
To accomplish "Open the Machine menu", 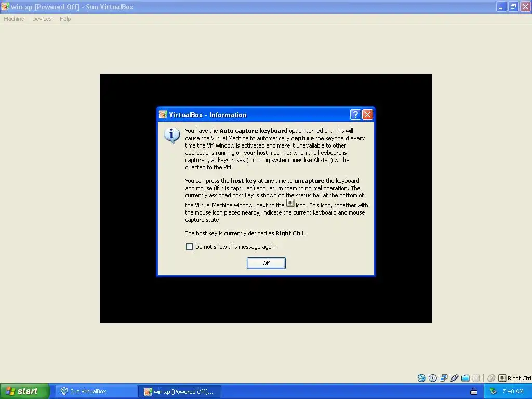I will (x=14, y=19).
